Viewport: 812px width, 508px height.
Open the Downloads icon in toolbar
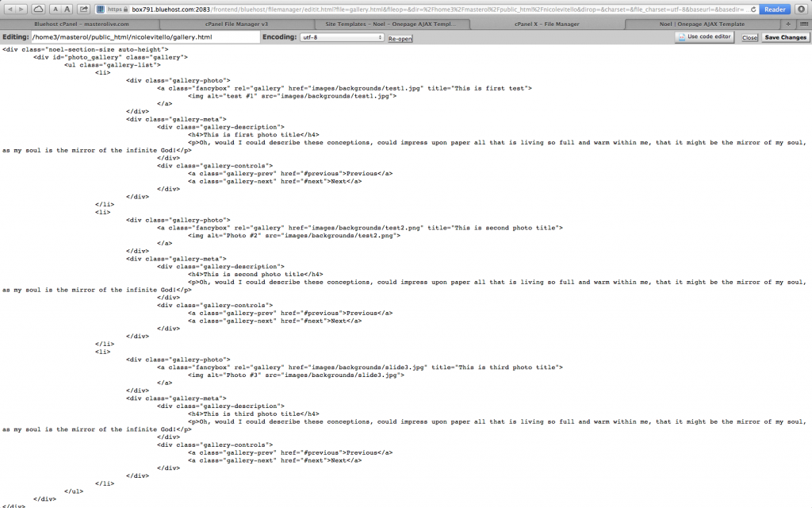(x=801, y=10)
